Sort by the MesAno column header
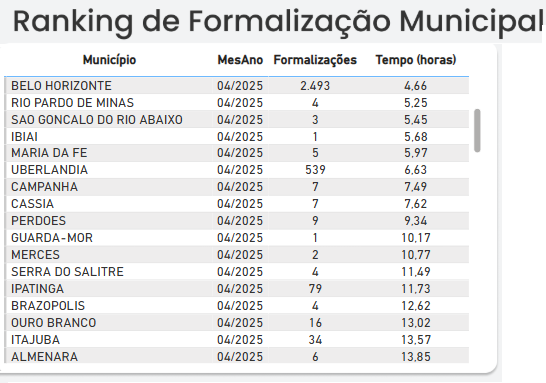The width and height of the screenshot is (546, 383). click(x=240, y=60)
